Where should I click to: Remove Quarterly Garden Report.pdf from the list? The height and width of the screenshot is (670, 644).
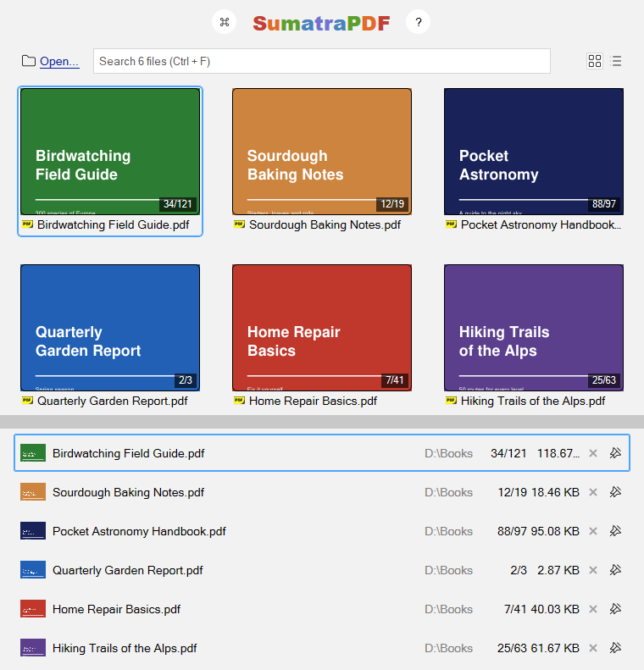tap(593, 570)
